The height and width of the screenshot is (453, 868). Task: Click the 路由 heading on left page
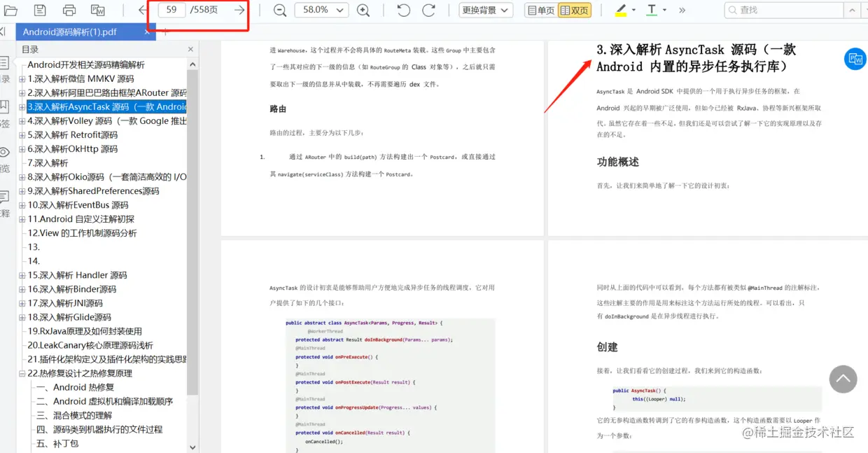(278, 109)
